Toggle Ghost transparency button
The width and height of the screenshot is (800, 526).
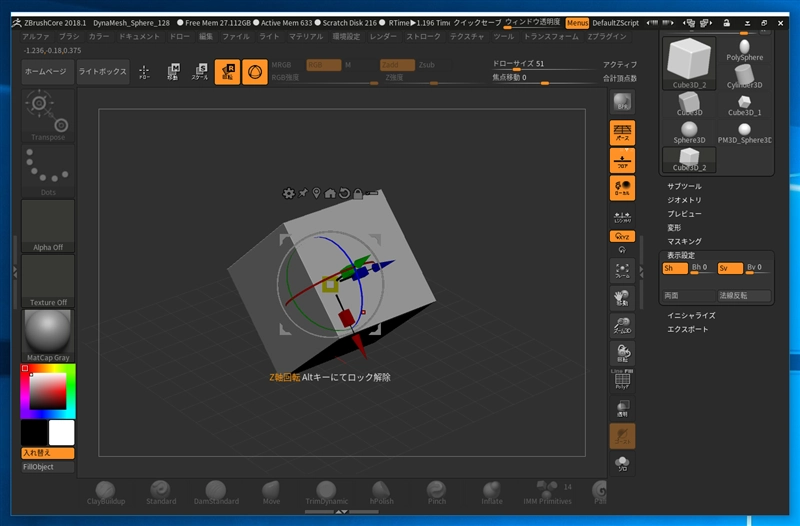622,436
